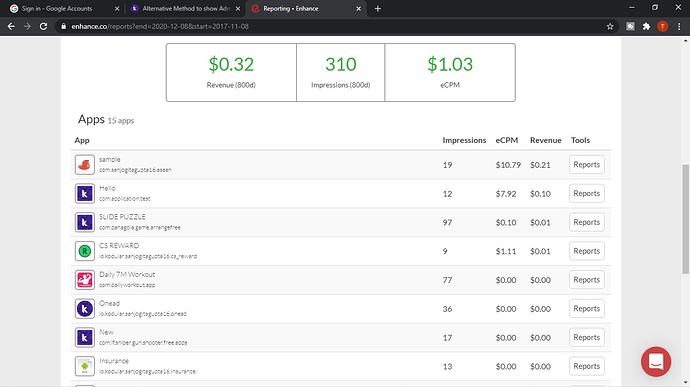Open a new browser tab with plus button
This screenshot has width=690, height=387.
(x=378, y=8)
